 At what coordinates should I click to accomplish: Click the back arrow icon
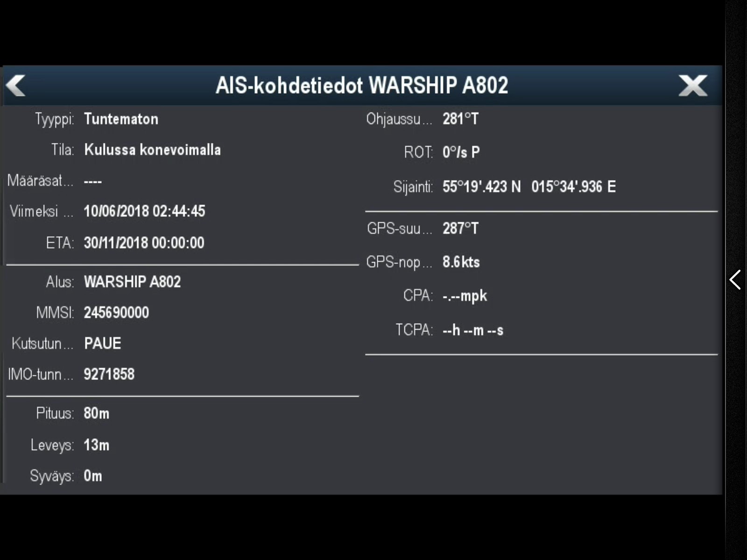click(16, 86)
